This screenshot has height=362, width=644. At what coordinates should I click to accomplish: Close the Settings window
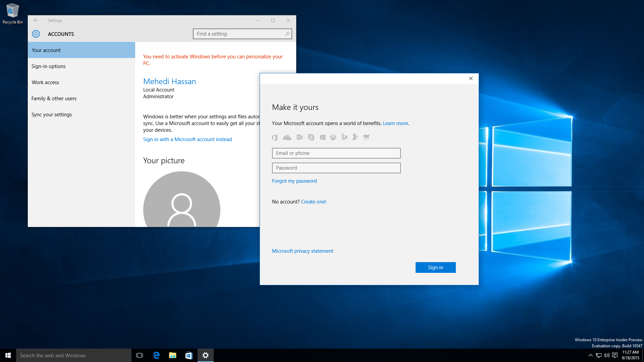click(288, 20)
